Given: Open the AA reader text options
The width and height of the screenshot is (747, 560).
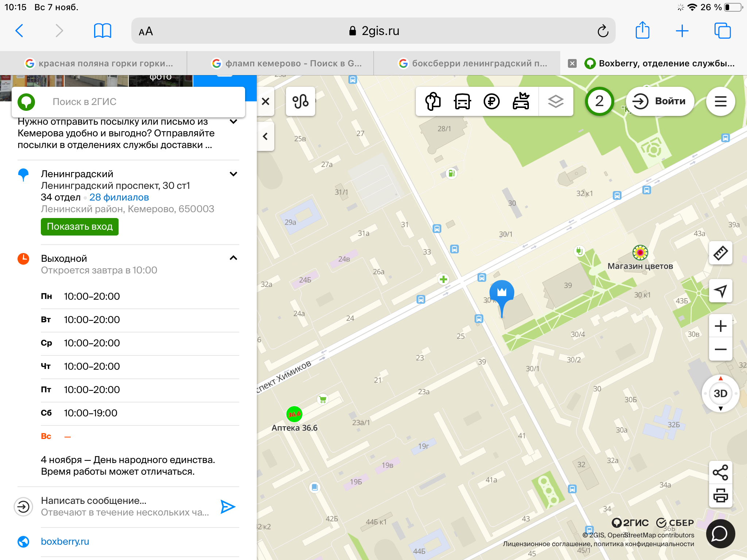Looking at the screenshot, I should (146, 31).
